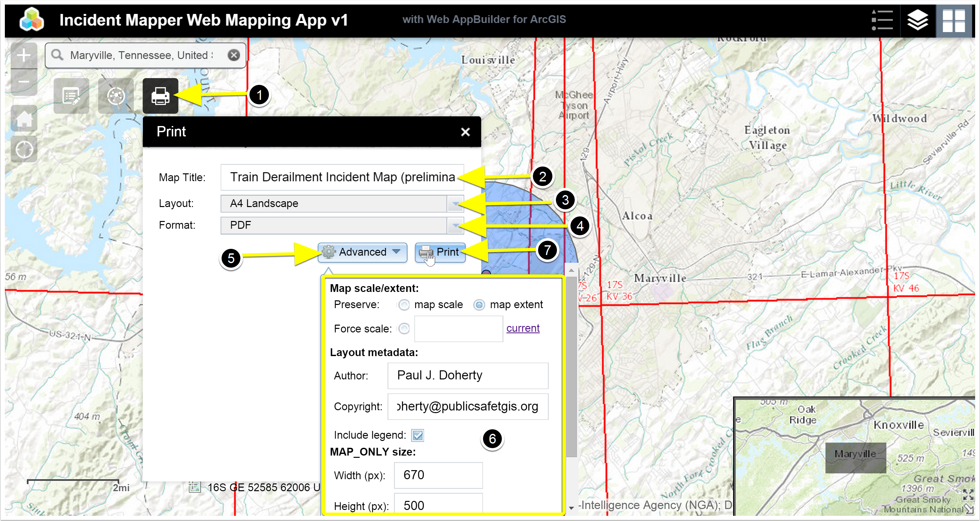Click the Width (px) field

[438, 475]
